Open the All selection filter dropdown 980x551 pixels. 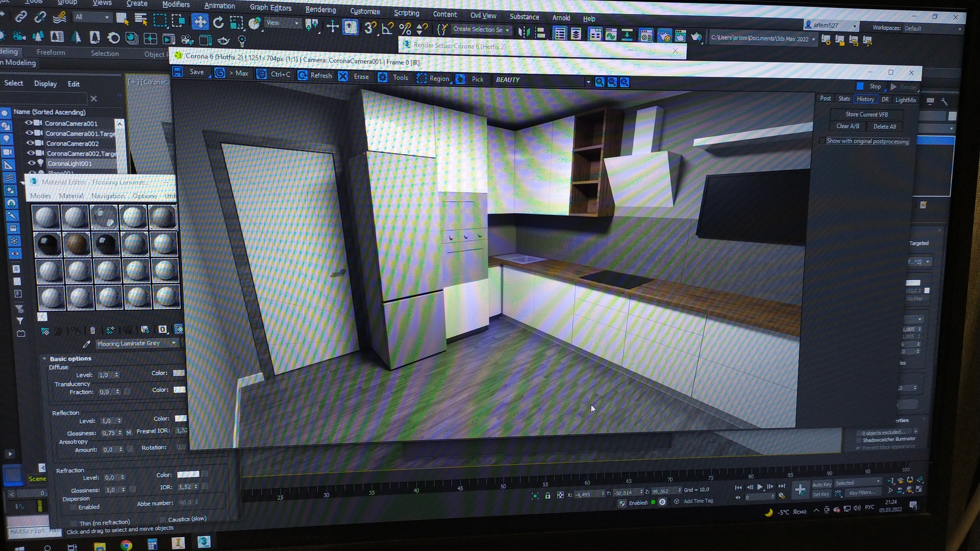click(x=92, y=17)
